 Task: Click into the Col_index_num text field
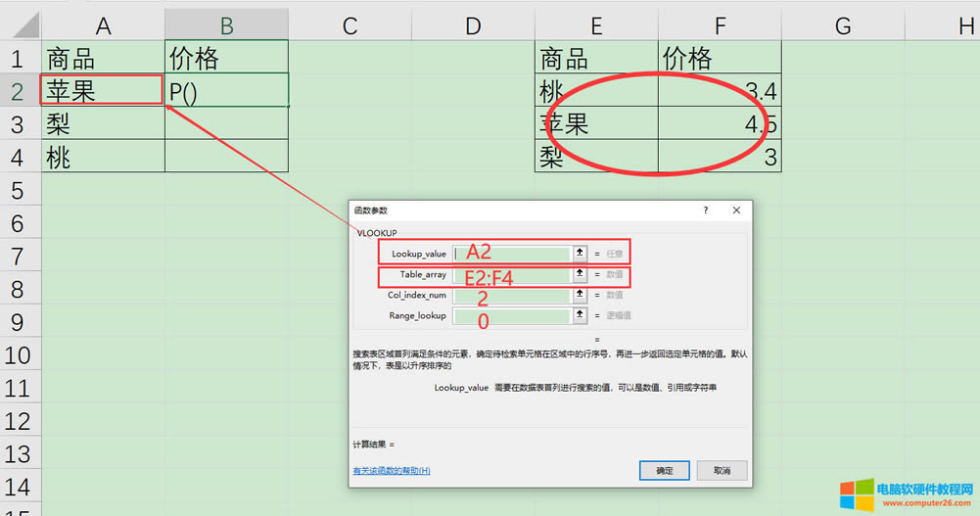click(x=511, y=295)
